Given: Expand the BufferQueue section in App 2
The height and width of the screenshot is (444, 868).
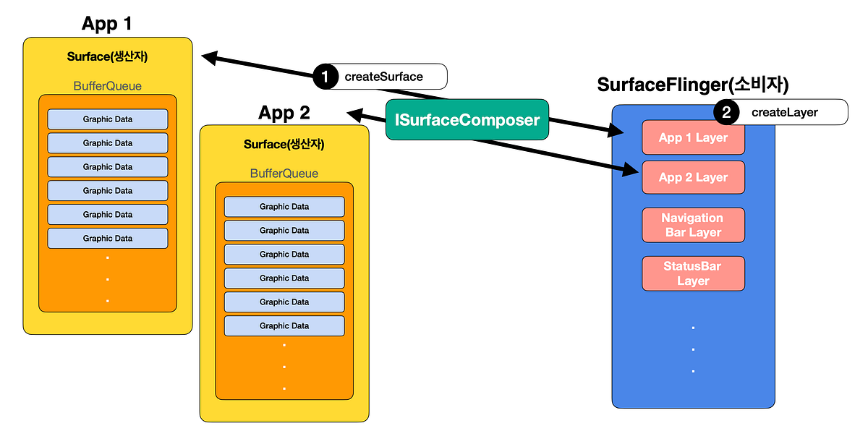Looking at the screenshot, I should point(284,173).
